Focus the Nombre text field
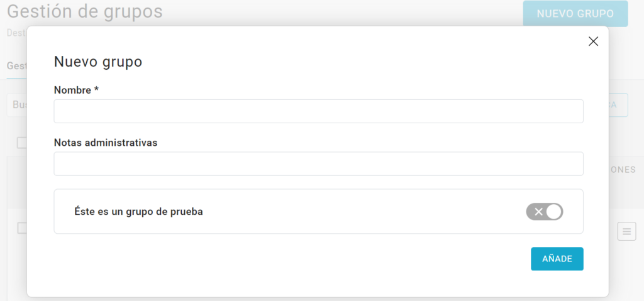644x301 pixels. pyautogui.click(x=318, y=111)
